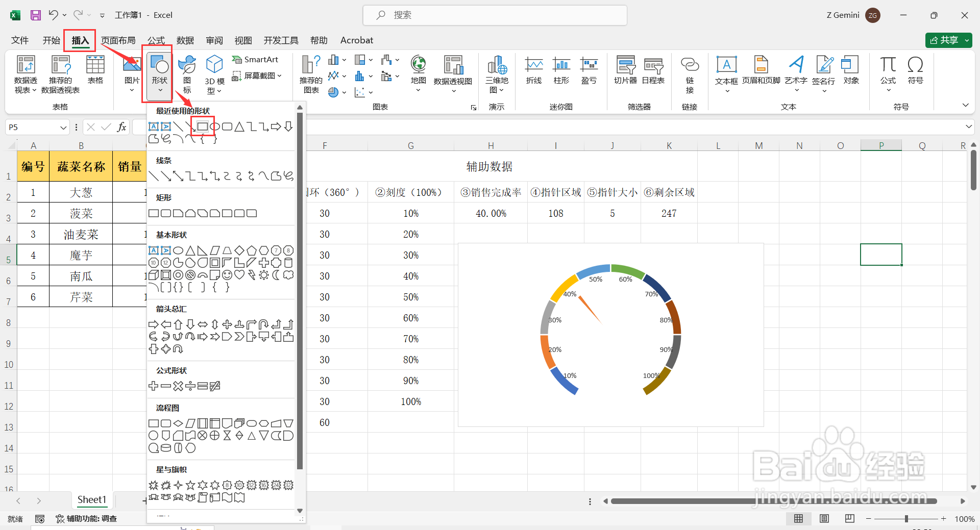
Task: Expand the formula bar
Action: (969, 127)
